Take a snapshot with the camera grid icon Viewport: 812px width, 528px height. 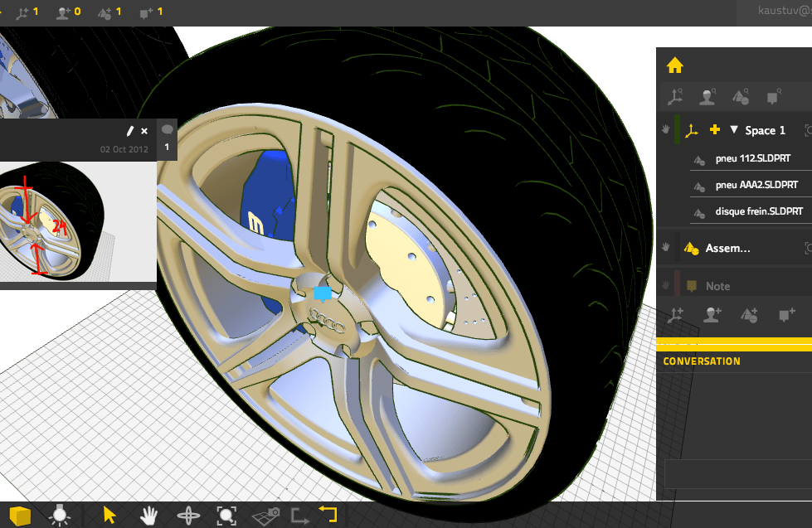tap(266, 516)
